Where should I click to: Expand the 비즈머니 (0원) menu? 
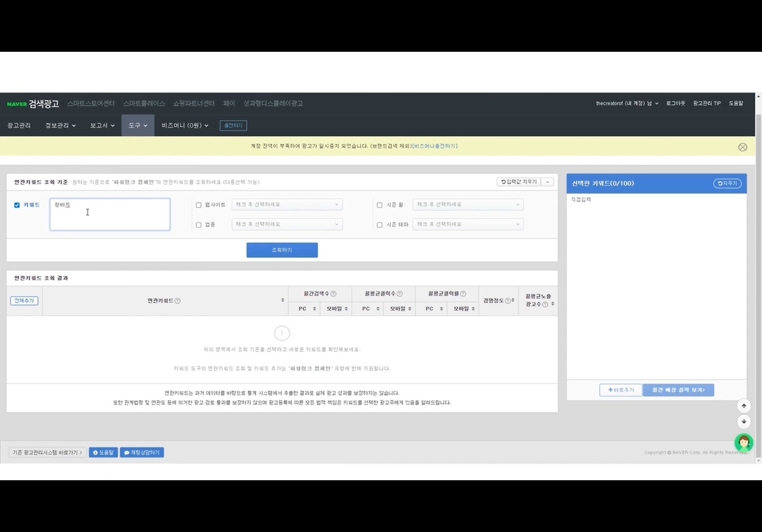tap(185, 126)
